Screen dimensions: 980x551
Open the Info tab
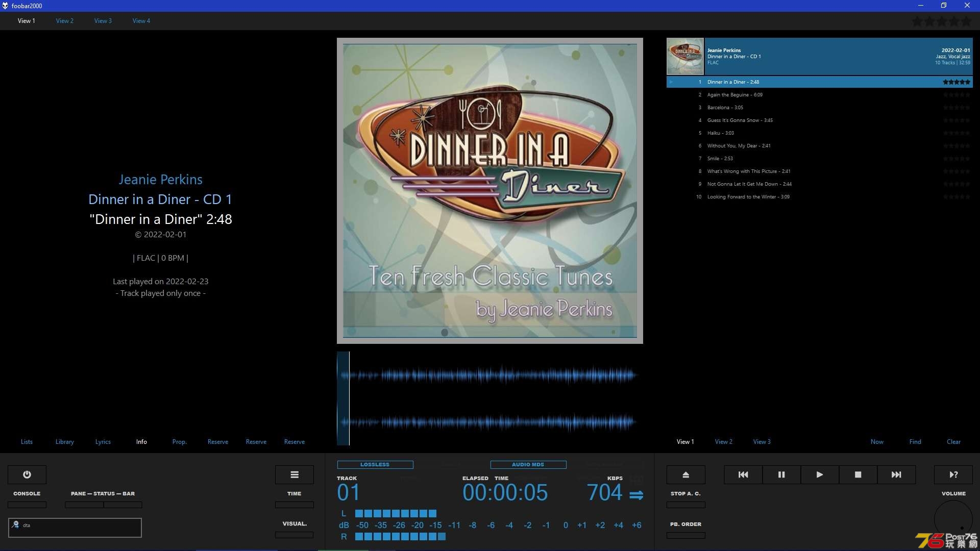tap(141, 442)
